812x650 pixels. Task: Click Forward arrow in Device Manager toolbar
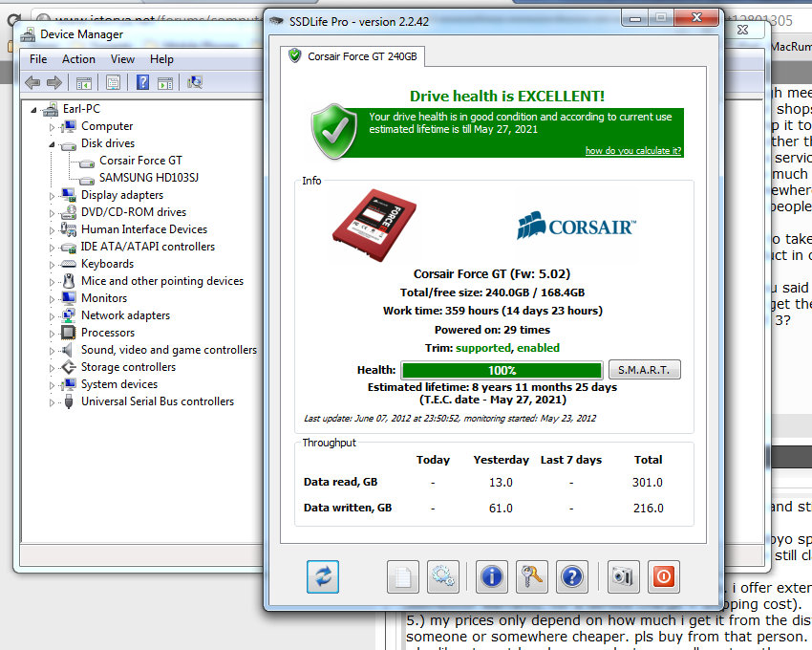[54, 82]
